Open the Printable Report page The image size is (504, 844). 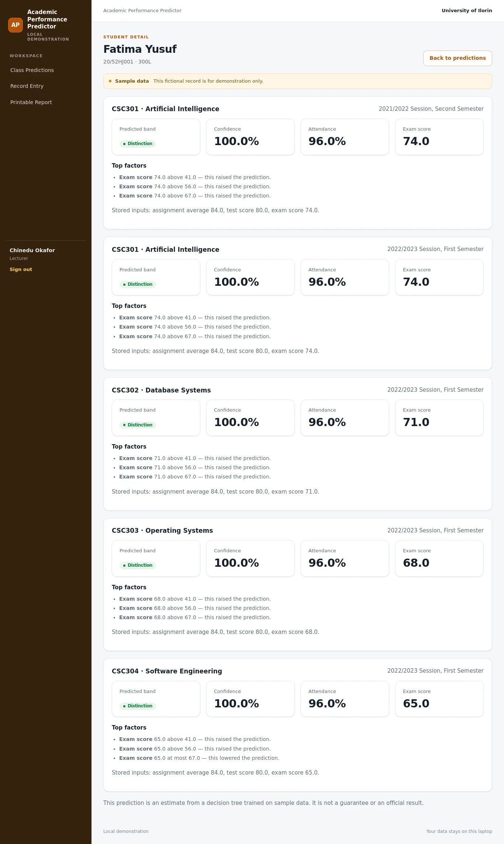[x=31, y=102]
